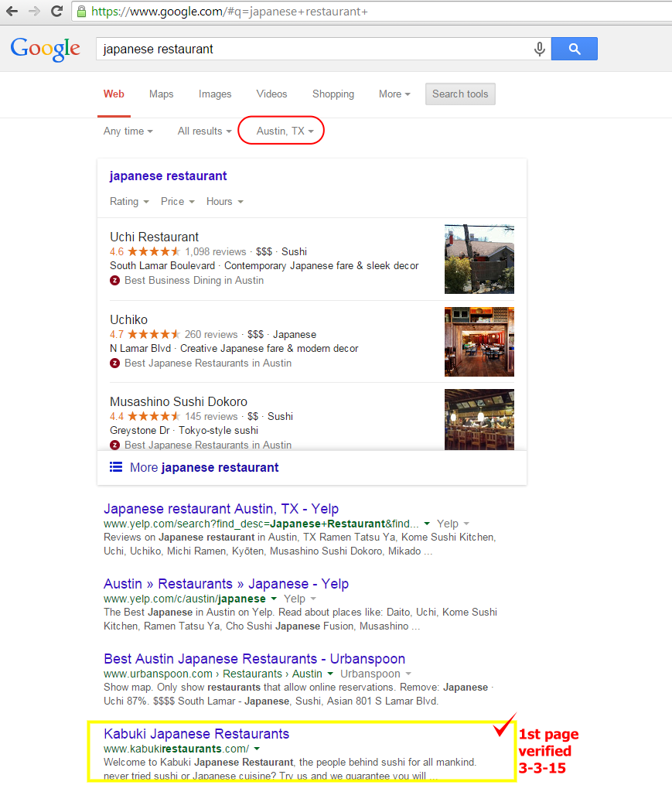Open Kabuki Japanese Restaurants result
Image resolution: width=672 pixels, height=785 pixels.
click(x=196, y=733)
